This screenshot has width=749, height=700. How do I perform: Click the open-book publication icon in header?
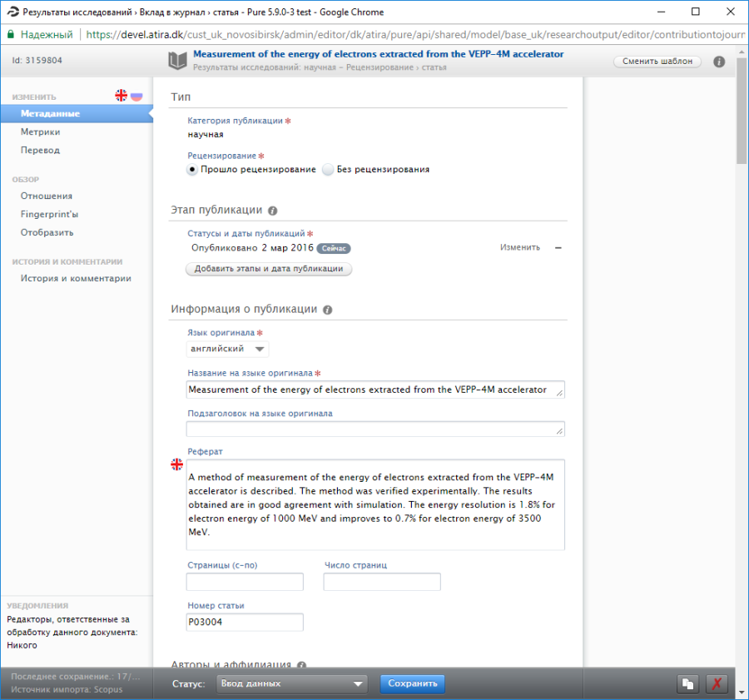click(178, 61)
